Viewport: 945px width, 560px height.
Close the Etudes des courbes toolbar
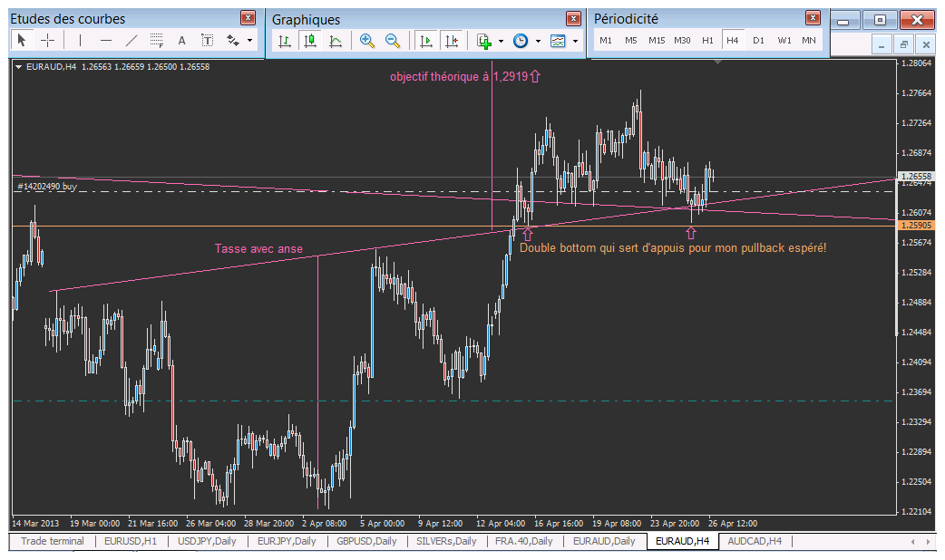tap(248, 18)
